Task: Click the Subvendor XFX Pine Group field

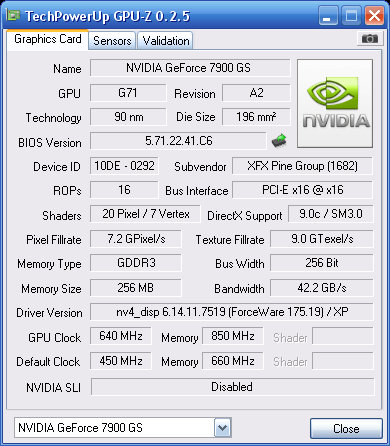Action: (x=302, y=166)
